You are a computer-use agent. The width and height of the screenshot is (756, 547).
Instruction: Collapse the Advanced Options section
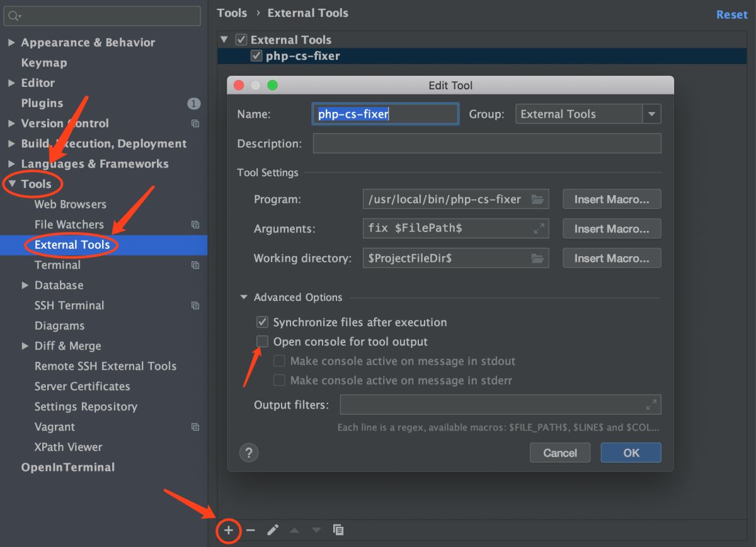click(244, 297)
